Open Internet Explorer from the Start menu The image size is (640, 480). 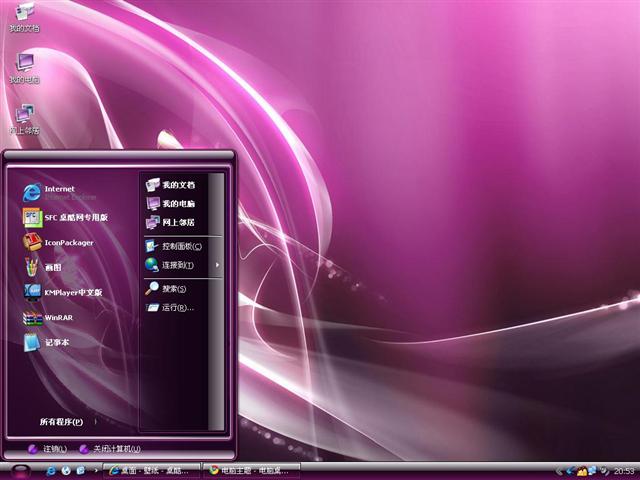click(58, 192)
